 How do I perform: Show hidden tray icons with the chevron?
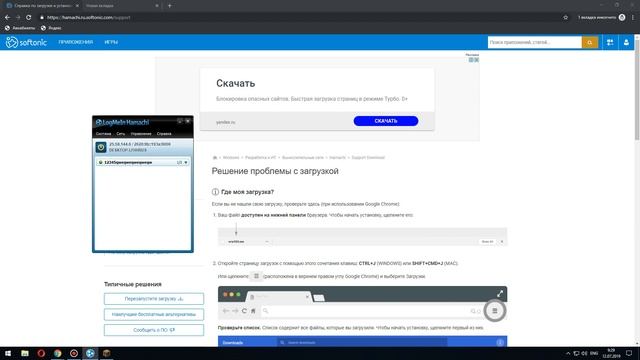click(568, 353)
